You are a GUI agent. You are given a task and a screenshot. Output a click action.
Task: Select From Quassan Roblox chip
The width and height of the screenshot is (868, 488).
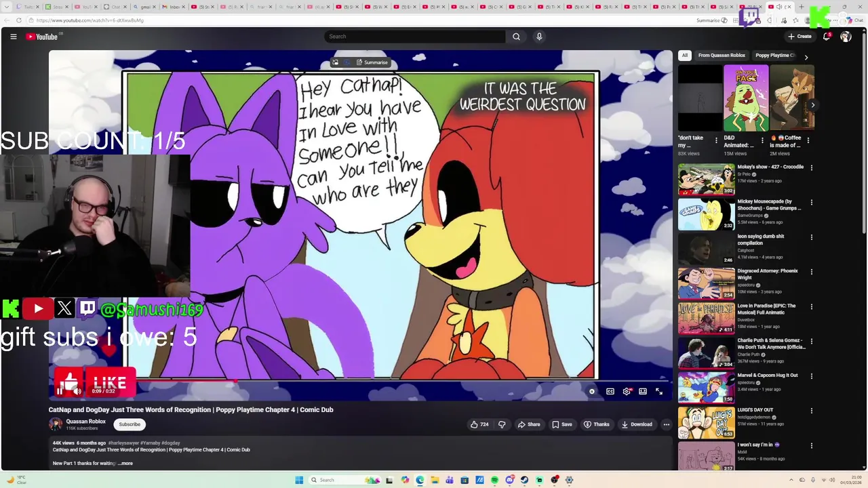click(722, 56)
